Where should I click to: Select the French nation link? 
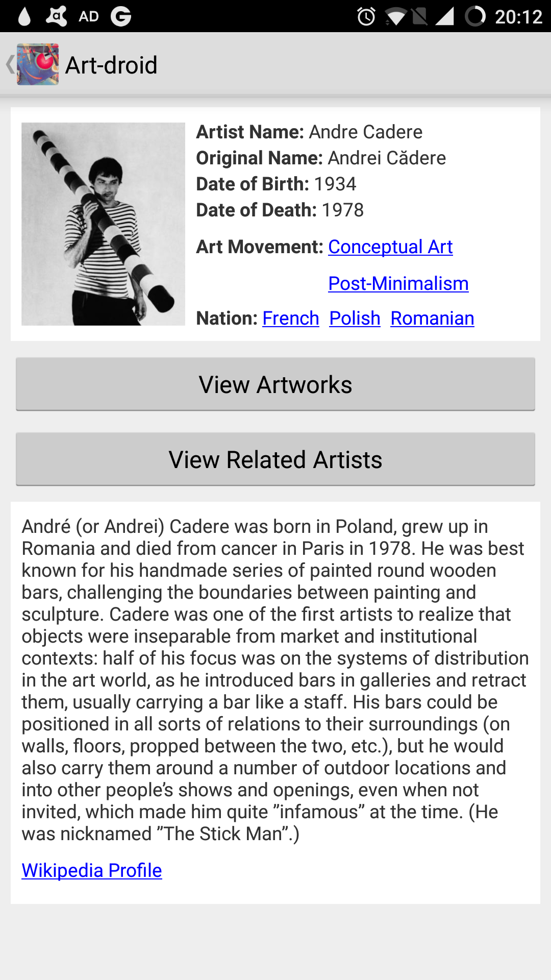pos(290,318)
